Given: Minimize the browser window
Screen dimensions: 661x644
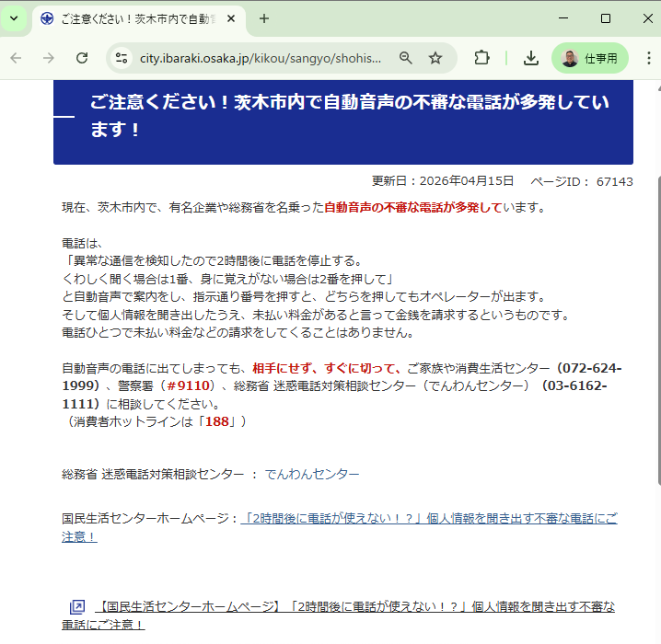Looking at the screenshot, I should 563,18.
